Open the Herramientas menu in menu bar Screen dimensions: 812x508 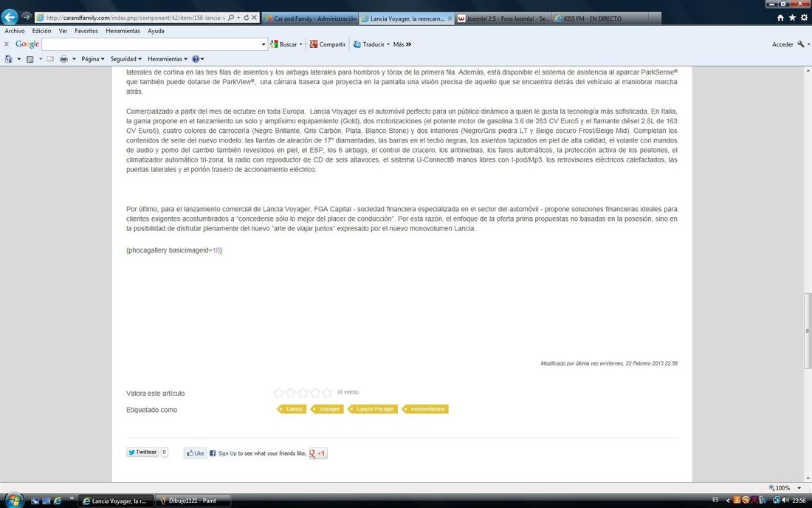123,31
